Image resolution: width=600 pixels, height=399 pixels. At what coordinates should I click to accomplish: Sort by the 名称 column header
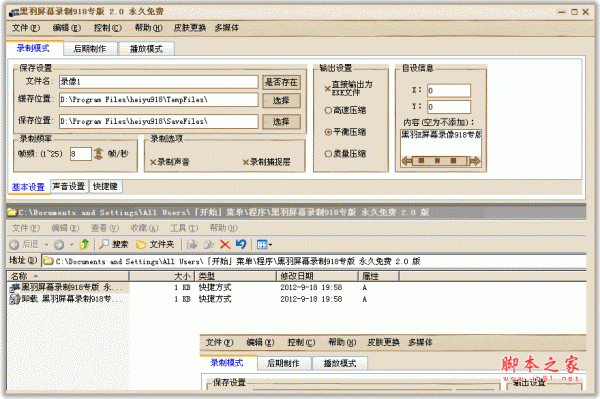coord(68,276)
